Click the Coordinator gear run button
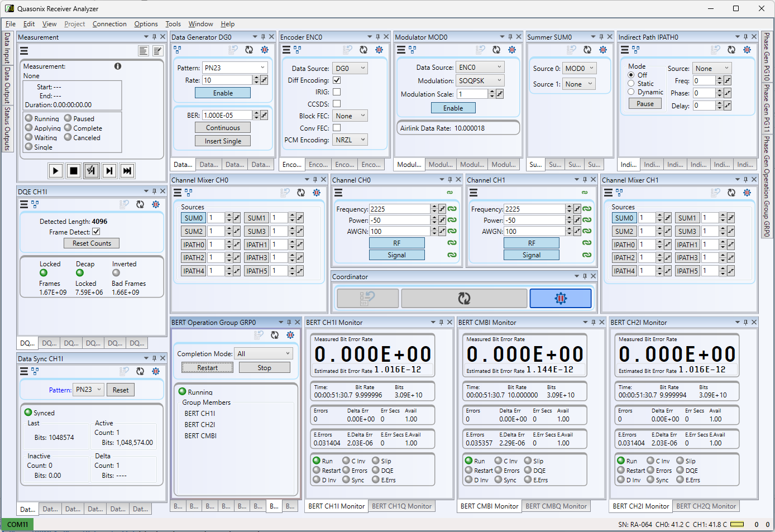 pyautogui.click(x=561, y=298)
